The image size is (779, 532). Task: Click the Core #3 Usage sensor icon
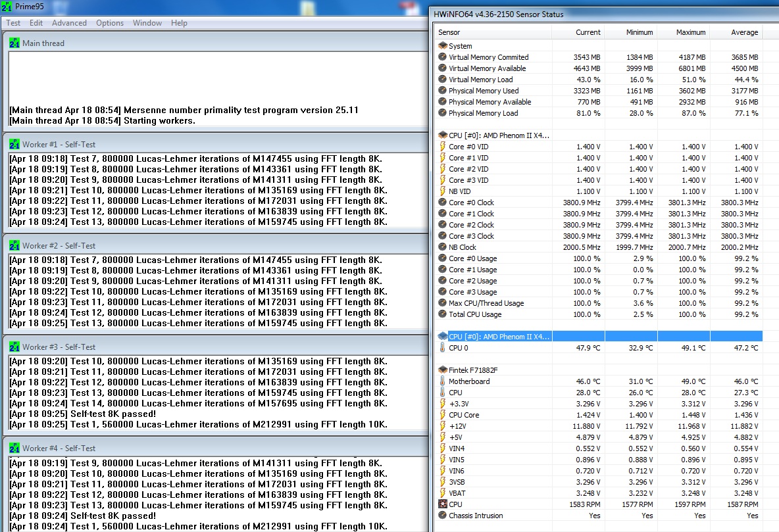[443, 291]
